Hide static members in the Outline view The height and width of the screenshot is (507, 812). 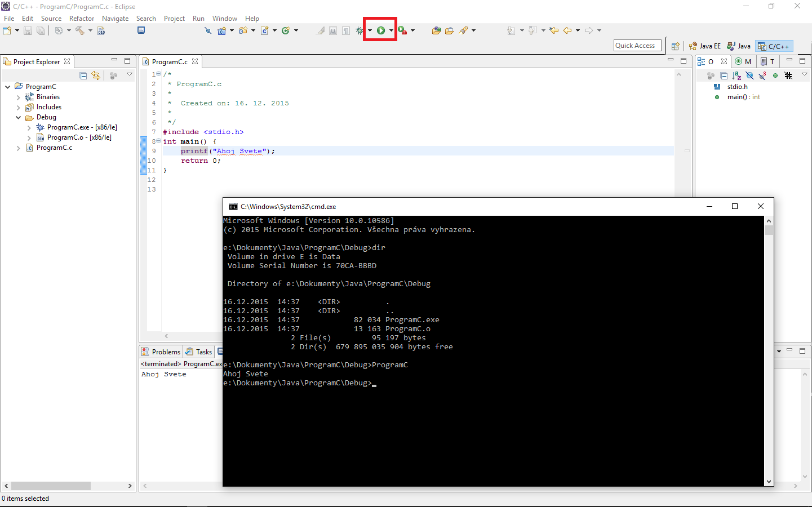pos(761,75)
